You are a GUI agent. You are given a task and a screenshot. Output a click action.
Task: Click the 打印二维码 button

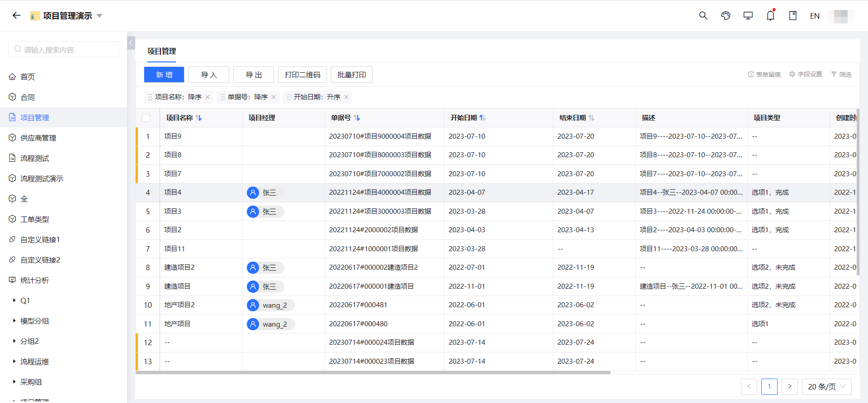click(302, 75)
